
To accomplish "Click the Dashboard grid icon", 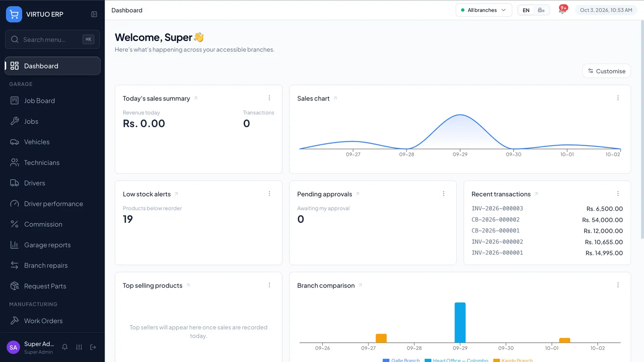I will pyautogui.click(x=14, y=66).
